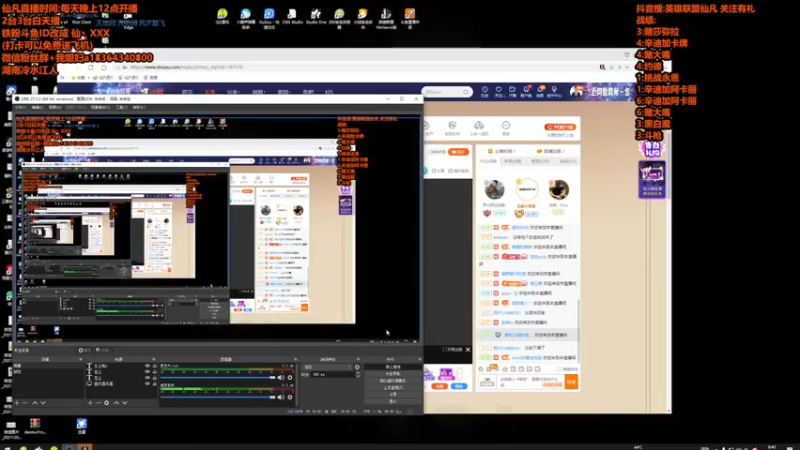Lock the first text source
Image resolution: width=800 pixels, height=450 pixels.
155,366
